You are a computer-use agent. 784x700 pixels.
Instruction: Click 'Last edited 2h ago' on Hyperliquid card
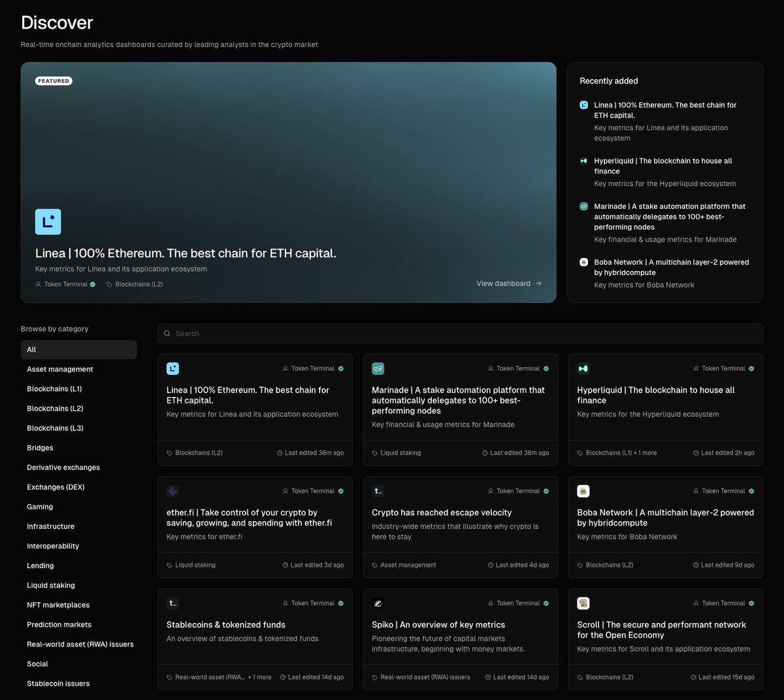724,453
